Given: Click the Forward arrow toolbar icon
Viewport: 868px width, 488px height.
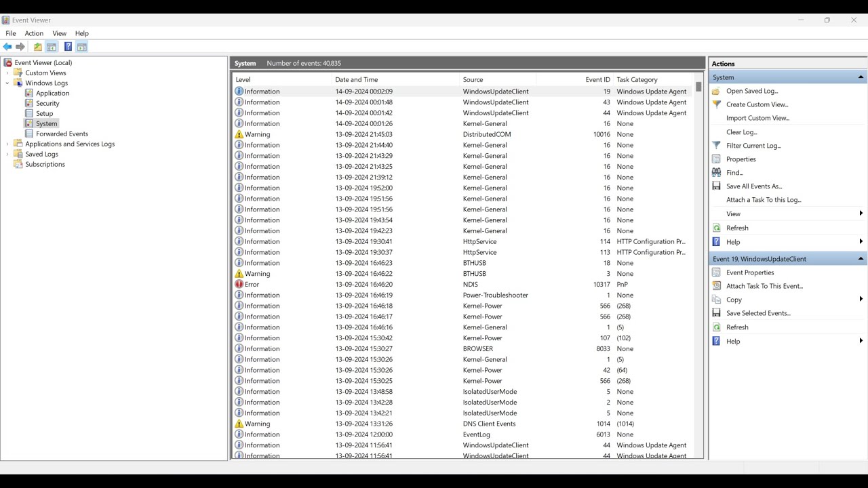Looking at the screenshot, I should click(x=20, y=47).
